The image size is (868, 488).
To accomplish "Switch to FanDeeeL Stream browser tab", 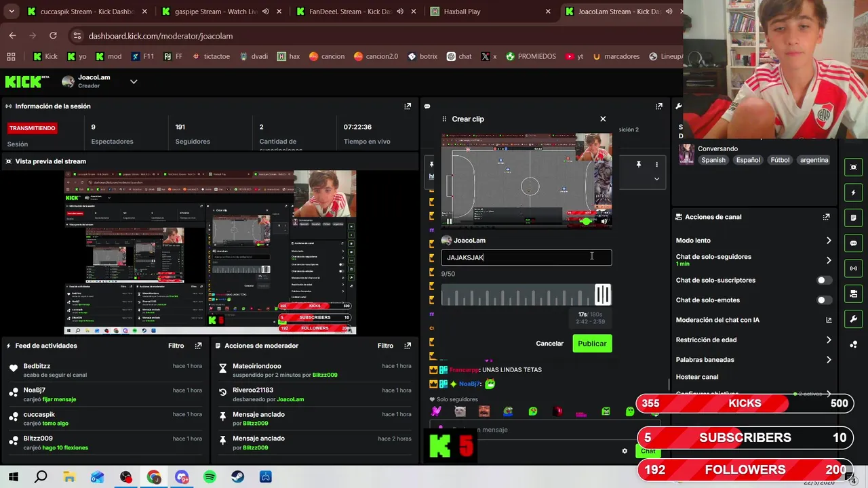I will tap(349, 12).
